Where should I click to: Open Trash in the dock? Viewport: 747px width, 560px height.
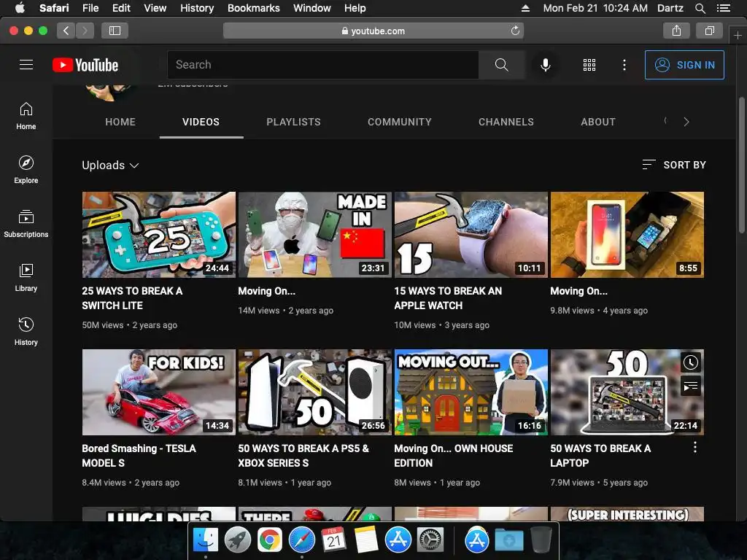541,540
